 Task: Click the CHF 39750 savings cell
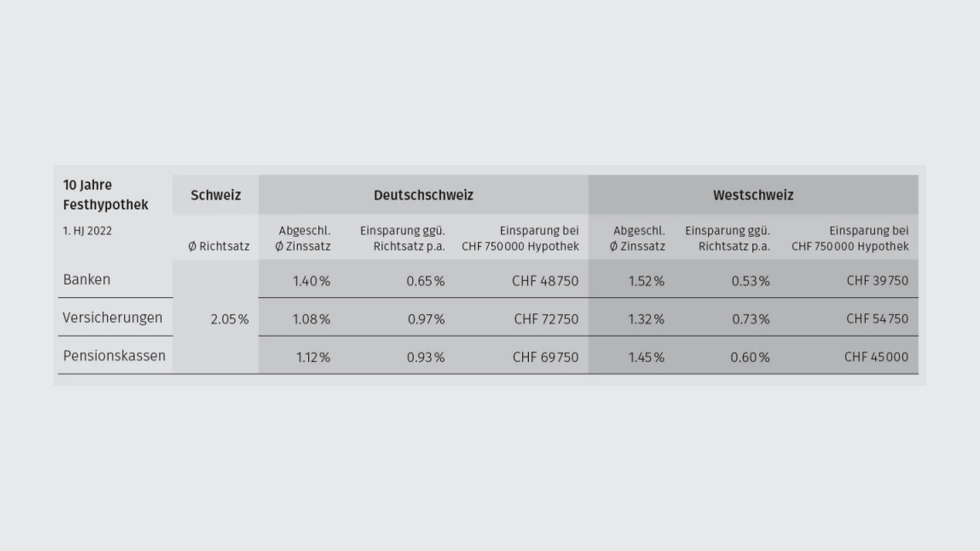(x=877, y=281)
